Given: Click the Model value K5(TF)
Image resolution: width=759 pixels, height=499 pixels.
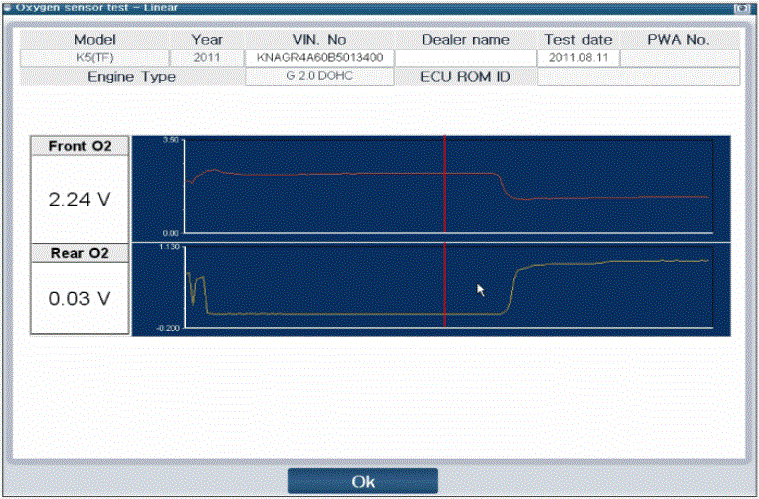Looking at the screenshot, I should pos(95,58).
